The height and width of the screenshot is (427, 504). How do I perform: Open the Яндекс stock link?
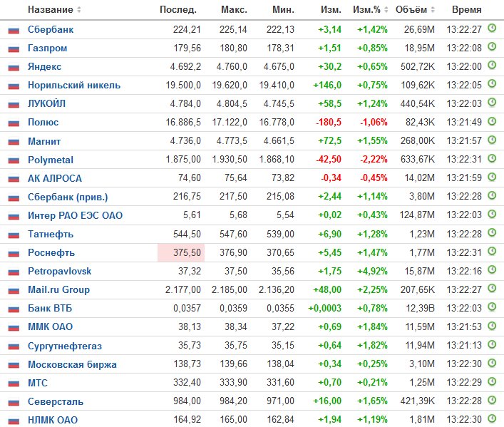(x=44, y=66)
